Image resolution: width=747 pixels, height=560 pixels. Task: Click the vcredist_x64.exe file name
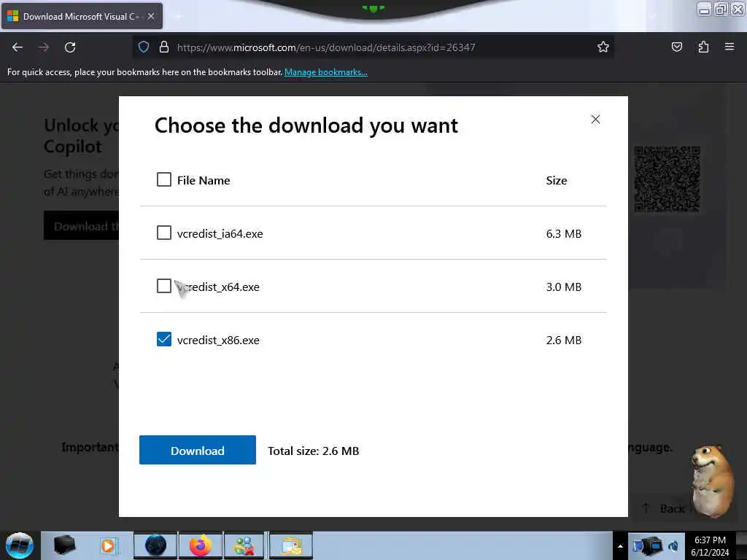pyautogui.click(x=218, y=287)
